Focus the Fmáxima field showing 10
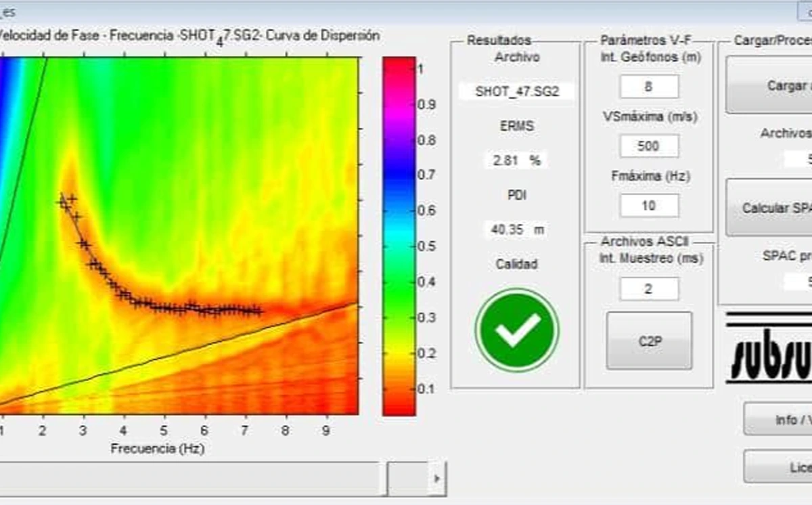Viewport: 812px width, 505px height. click(x=648, y=205)
